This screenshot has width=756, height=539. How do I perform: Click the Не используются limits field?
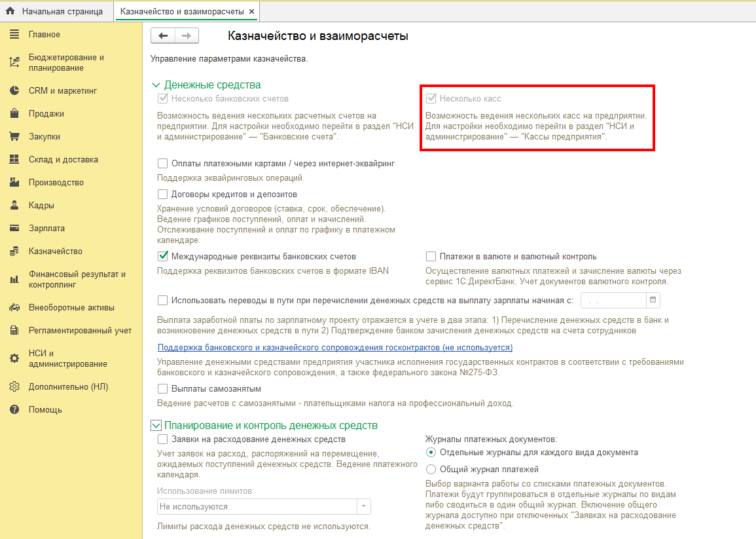(257, 507)
